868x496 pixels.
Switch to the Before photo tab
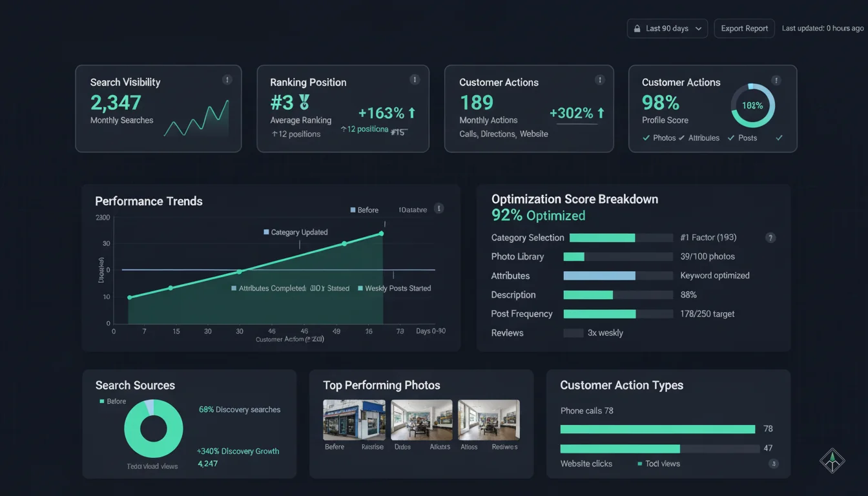pos(334,446)
